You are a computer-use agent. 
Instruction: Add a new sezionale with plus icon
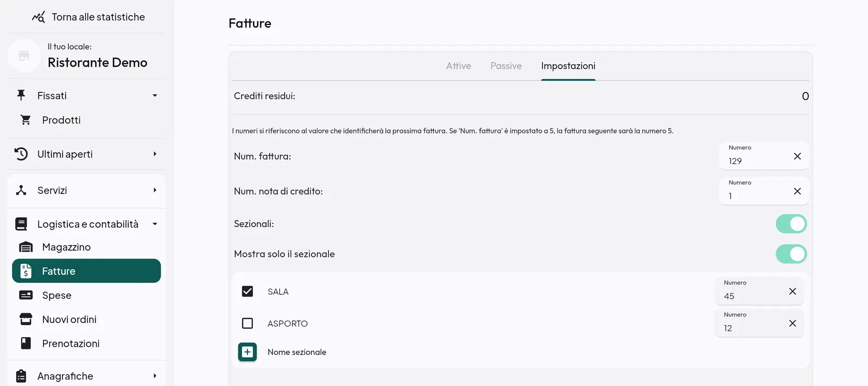[247, 352]
